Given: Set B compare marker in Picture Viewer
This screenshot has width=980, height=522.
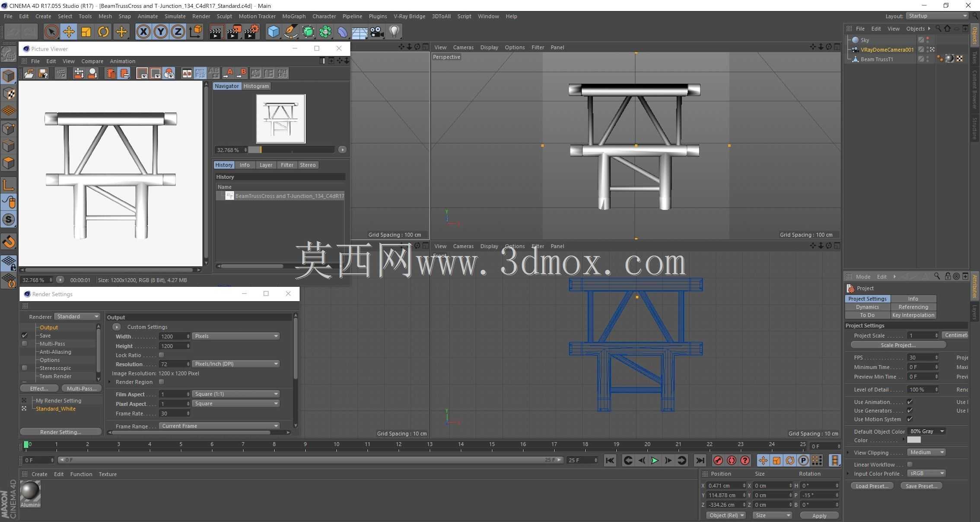Looking at the screenshot, I should 241,73.
